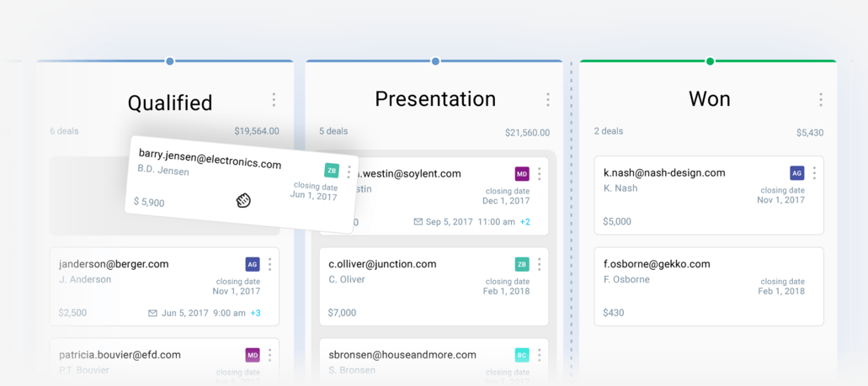The height and width of the screenshot is (386, 868).
Task: Open the f.osborne@gekko.com deal
Action: 657,264
